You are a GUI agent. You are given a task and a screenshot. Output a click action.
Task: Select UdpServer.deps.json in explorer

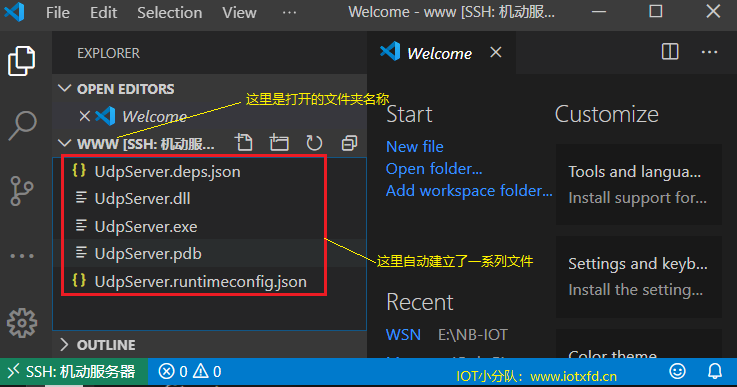(210, 172)
